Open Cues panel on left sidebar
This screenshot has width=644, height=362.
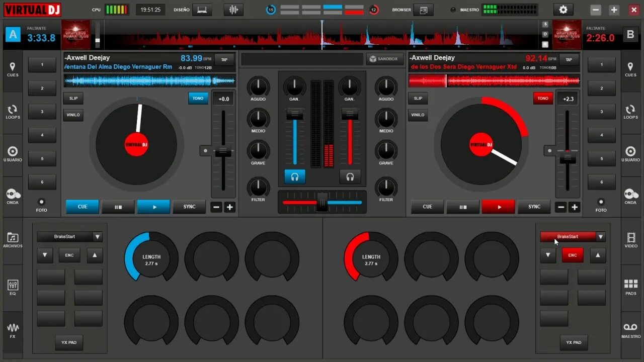(13, 69)
